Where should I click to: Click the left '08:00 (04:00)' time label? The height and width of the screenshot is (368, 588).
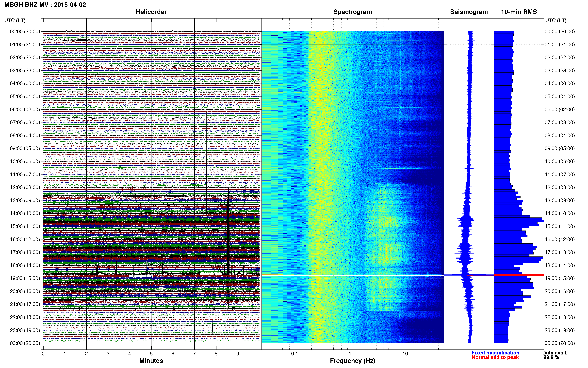(x=25, y=135)
